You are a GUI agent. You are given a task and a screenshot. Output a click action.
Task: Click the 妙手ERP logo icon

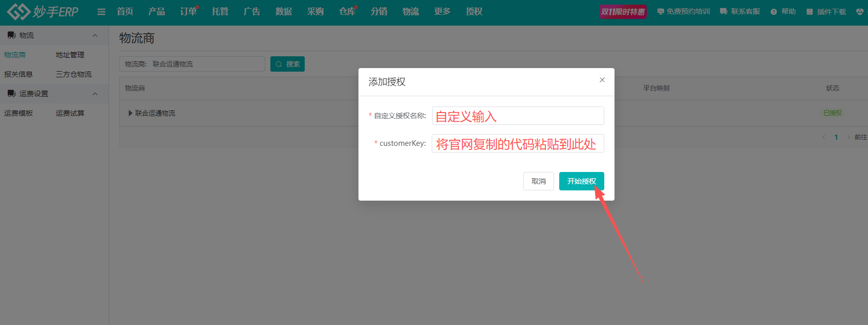click(x=18, y=12)
